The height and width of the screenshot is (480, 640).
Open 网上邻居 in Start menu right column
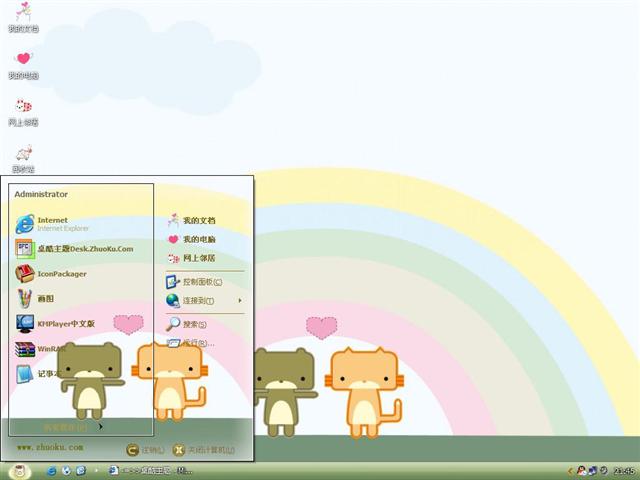(x=191, y=258)
